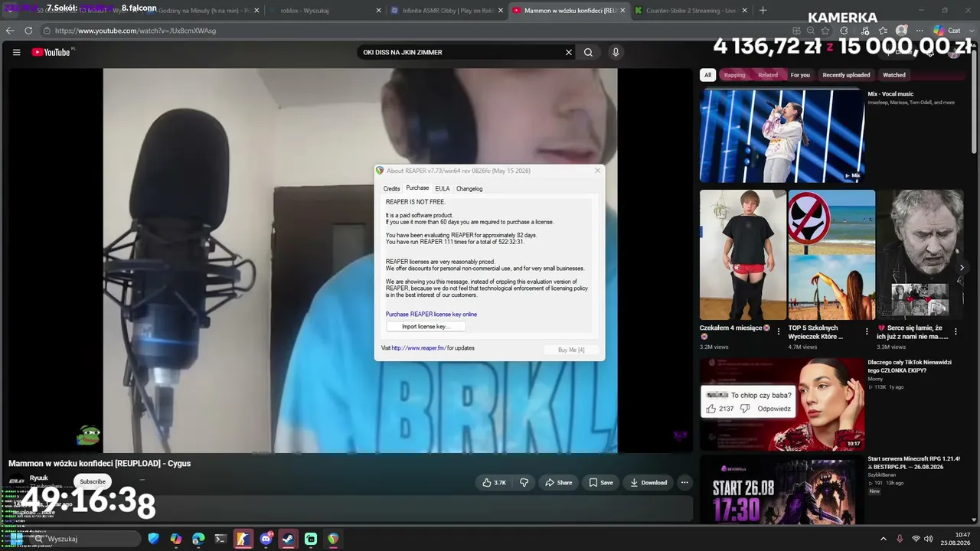This screenshot has width=980, height=551.
Task: Click the Import license key button
Action: coord(426,327)
